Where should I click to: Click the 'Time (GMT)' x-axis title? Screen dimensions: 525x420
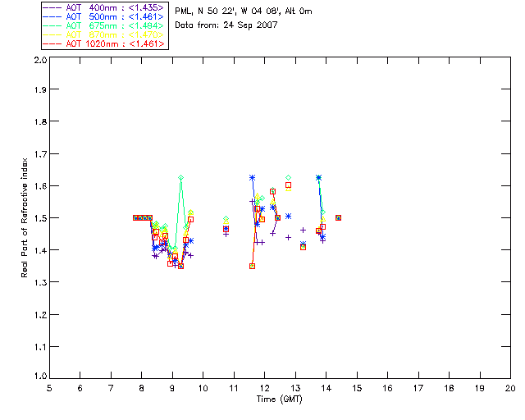coord(280,399)
